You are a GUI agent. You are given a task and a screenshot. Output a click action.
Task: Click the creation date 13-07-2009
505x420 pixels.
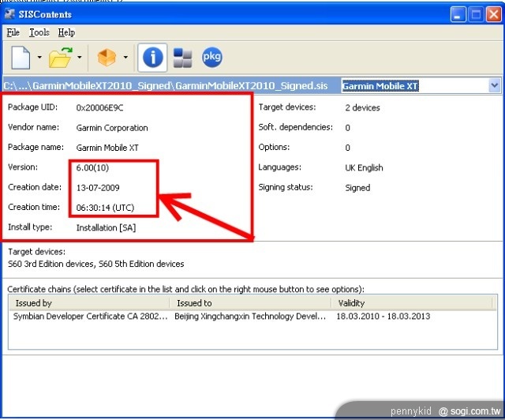(98, 188)
